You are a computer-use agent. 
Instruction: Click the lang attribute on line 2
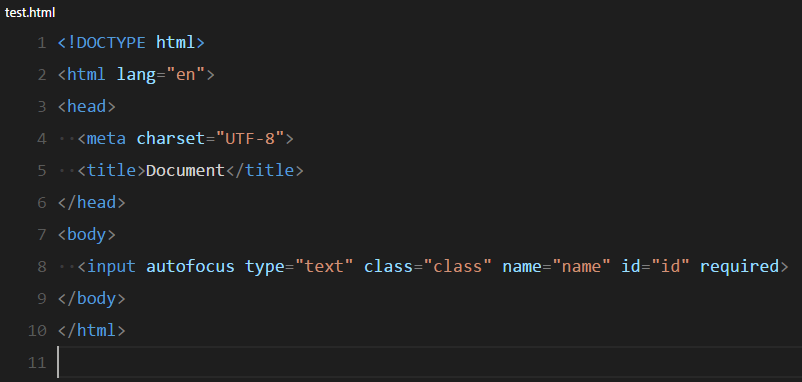136,75
